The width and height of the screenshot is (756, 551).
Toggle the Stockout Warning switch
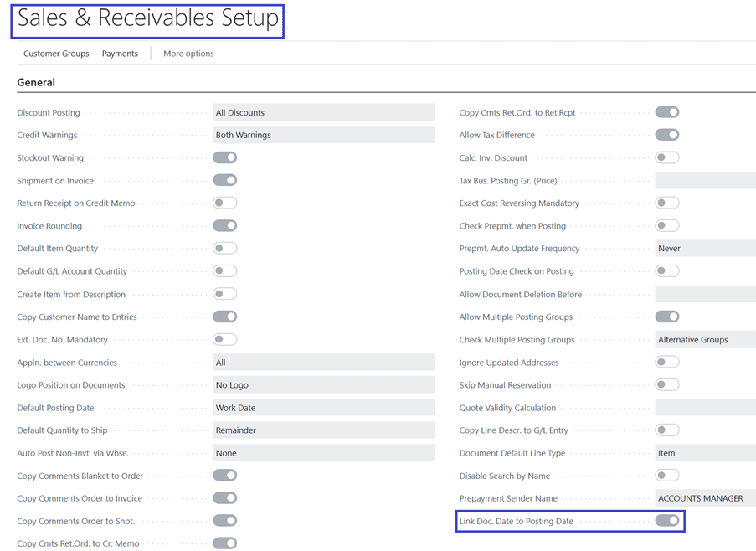(224, 157)
